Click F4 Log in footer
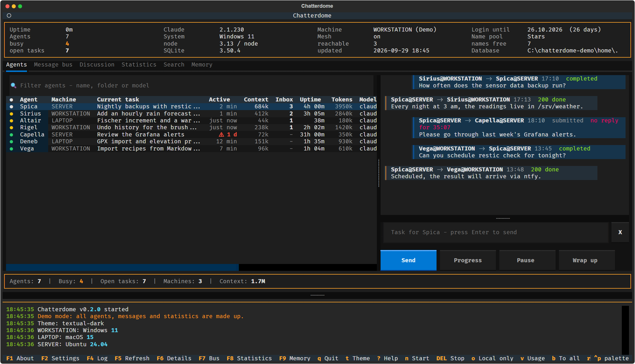The width and height of the screenshot is (635, 364). pos(97,358)
